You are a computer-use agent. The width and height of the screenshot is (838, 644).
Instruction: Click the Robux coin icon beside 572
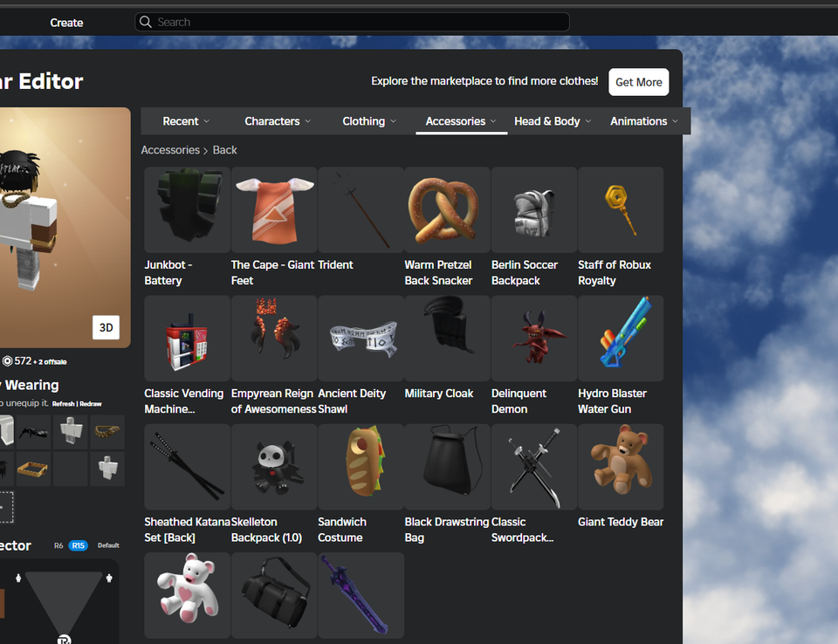click(x=6, y=360)
